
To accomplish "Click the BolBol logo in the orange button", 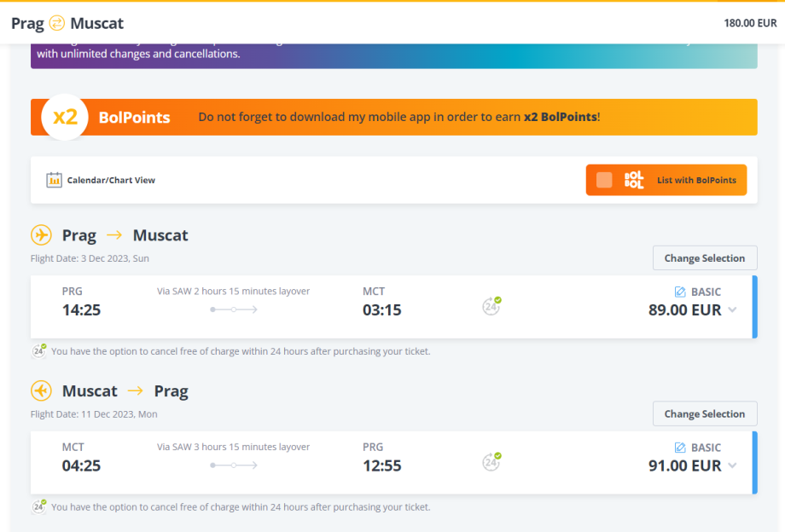I will point(634,180).
